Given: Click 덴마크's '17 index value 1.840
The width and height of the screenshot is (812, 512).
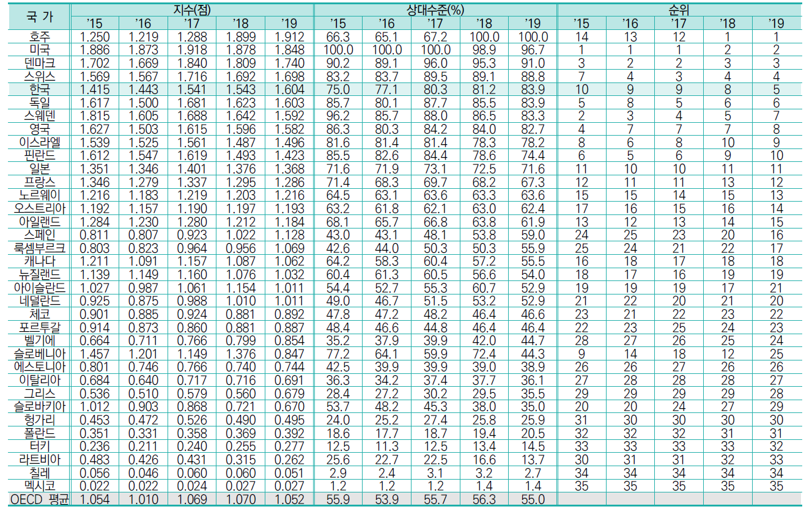Looking at the screenshot, I should pos(193,62).
